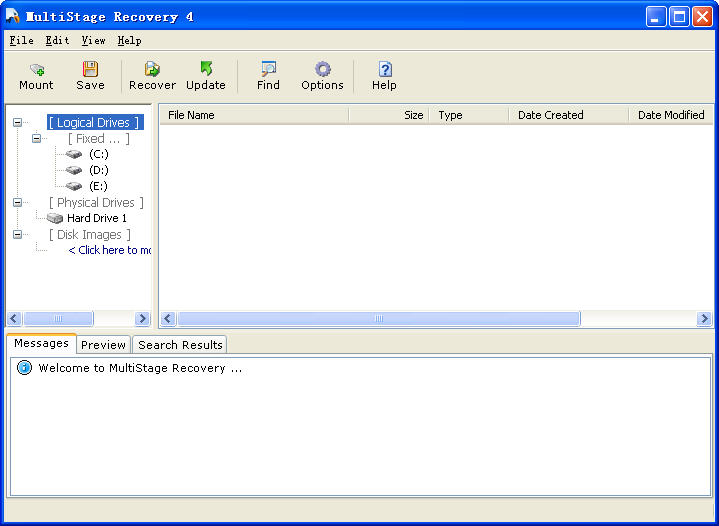Click the Save floppy disk icon
The height and width of the screenshot is (526, 719).
point(90,69)
